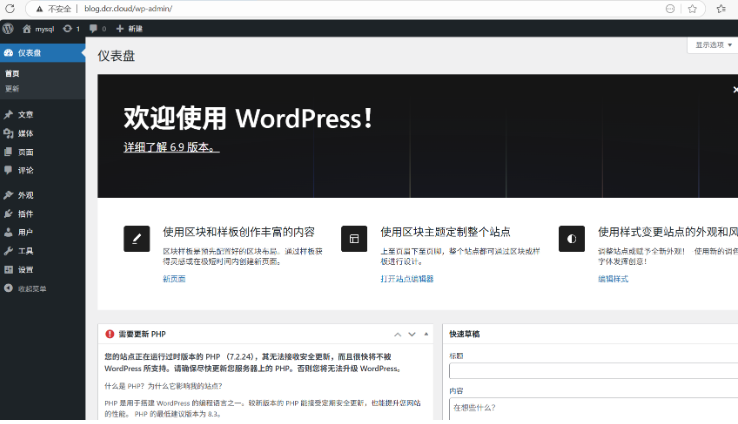Open 更新 submenu item
This screenshot has width=738, height=424.
(x=12, y=88)
